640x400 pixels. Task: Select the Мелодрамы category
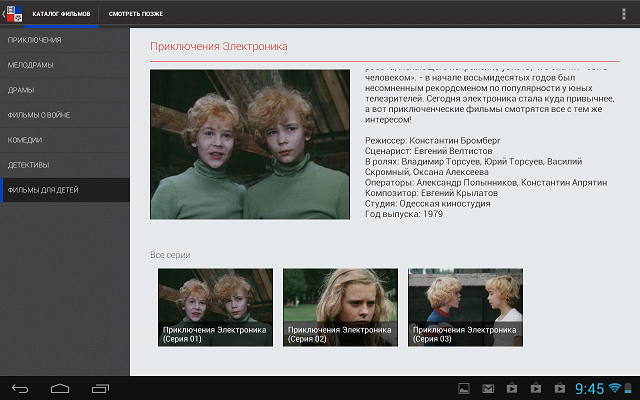point(65,65)
